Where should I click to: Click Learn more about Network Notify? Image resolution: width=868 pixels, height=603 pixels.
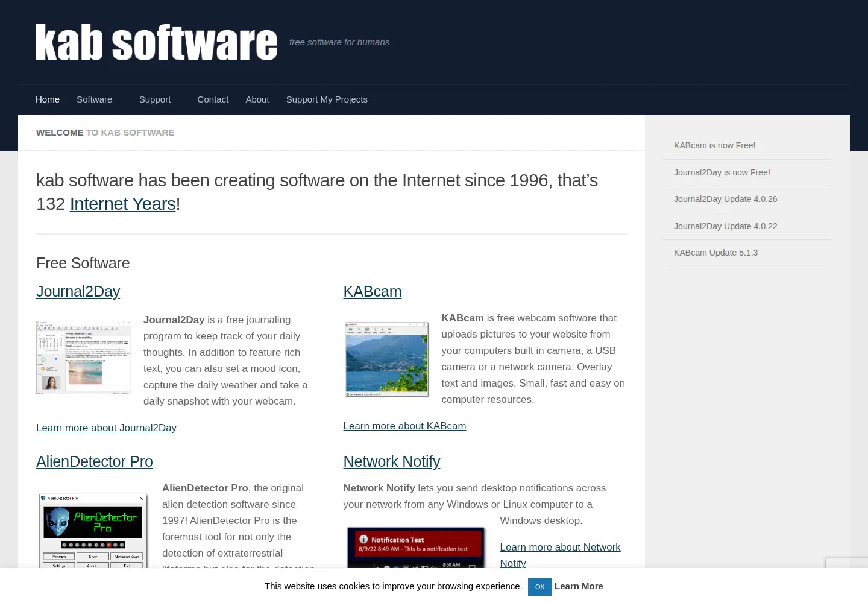click(560, 555)
